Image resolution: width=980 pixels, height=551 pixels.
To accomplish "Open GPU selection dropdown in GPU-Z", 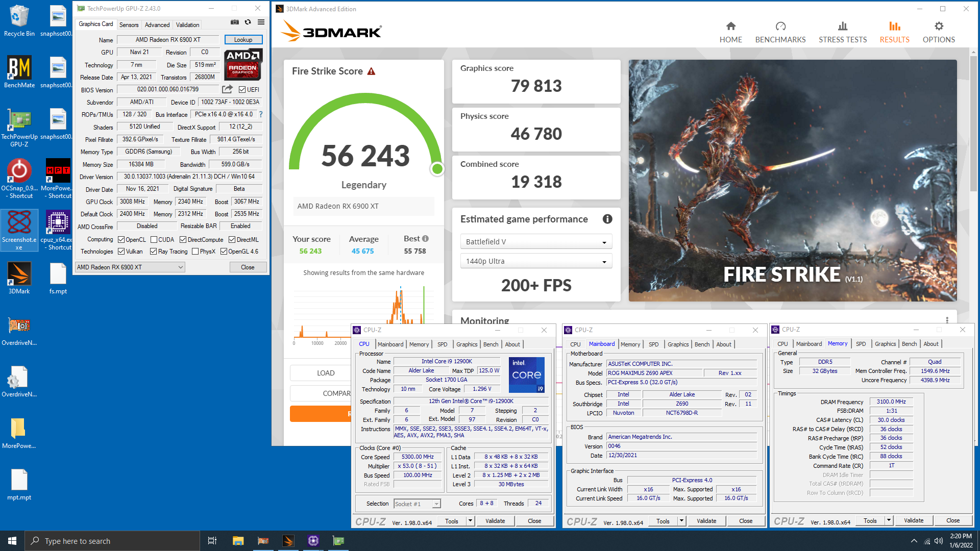I will tap(130, 267).
